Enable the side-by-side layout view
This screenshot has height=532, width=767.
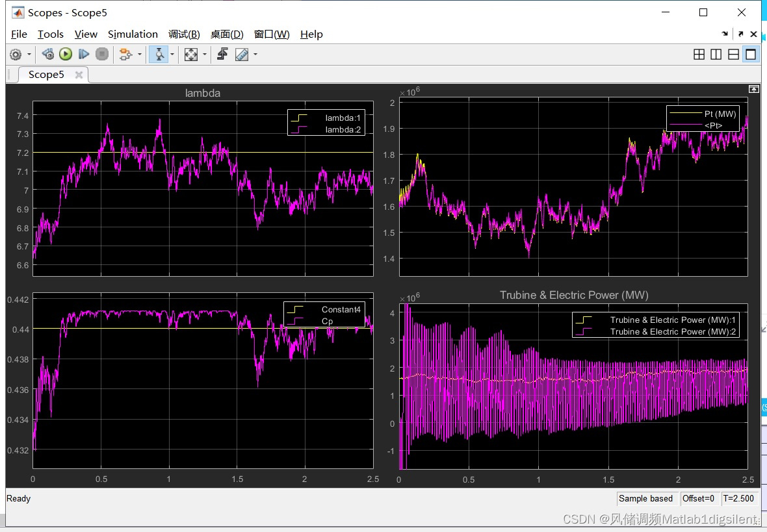coord(715,55)
